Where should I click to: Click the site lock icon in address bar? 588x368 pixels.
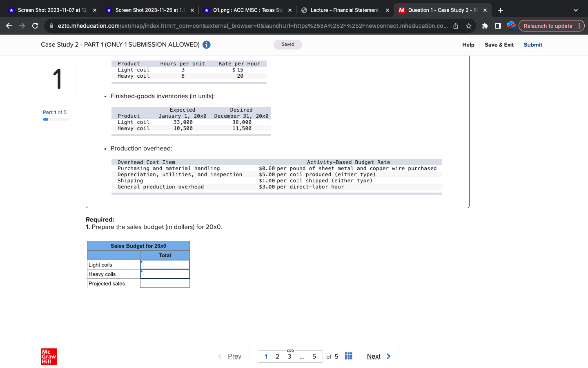[x=51, y=26]
